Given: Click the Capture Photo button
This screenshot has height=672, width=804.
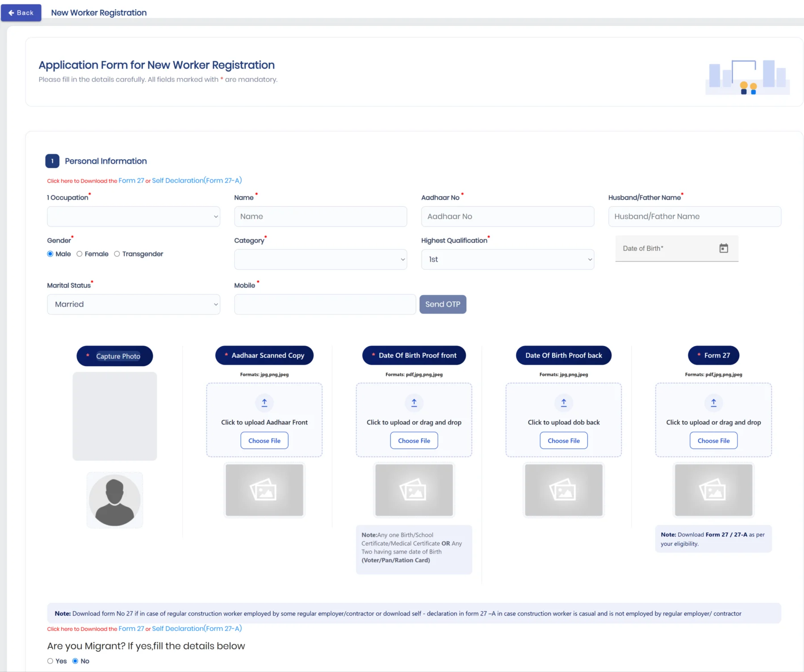Looking at the screenshot, I should (x=115, y=356).
